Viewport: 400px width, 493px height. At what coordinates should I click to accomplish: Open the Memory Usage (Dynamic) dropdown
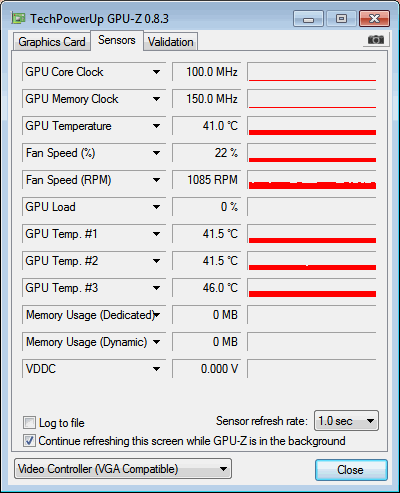pyautogui.click(x=156, y=342)
